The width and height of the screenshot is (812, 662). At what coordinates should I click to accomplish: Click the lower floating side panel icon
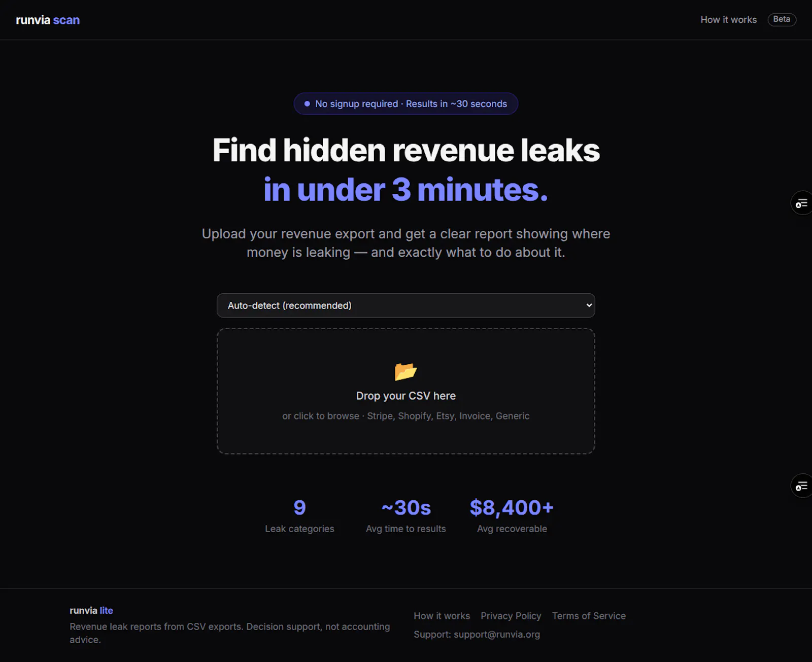801,486
